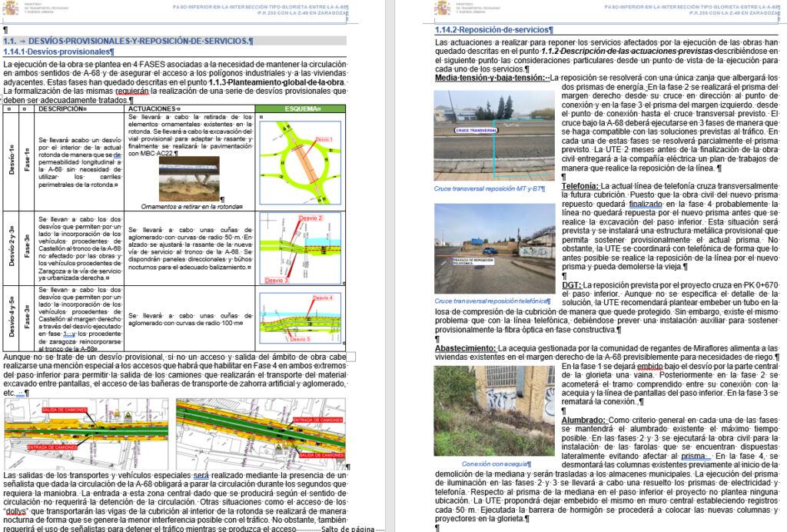
Task: Select the telephone line crossing photo
Action: [493, 249]
